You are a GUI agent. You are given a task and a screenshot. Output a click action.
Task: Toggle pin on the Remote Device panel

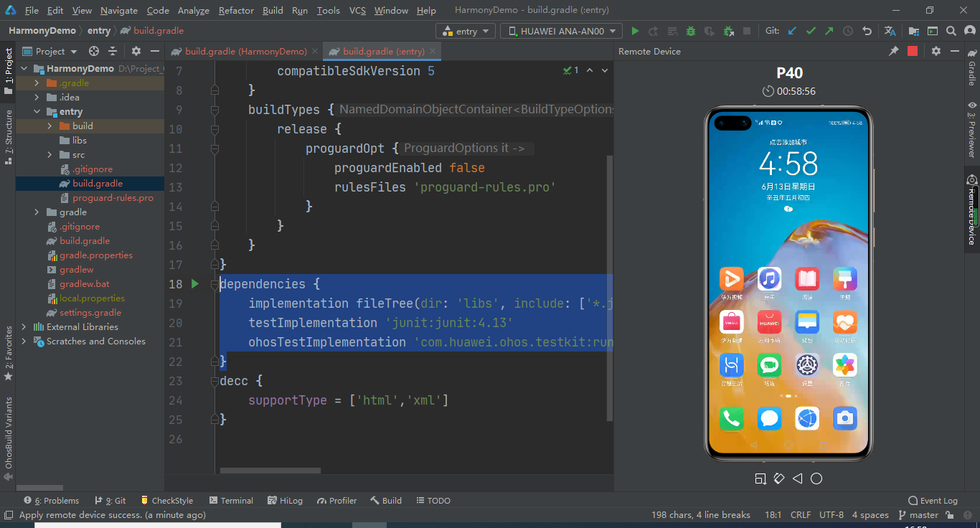coord(894,51)
